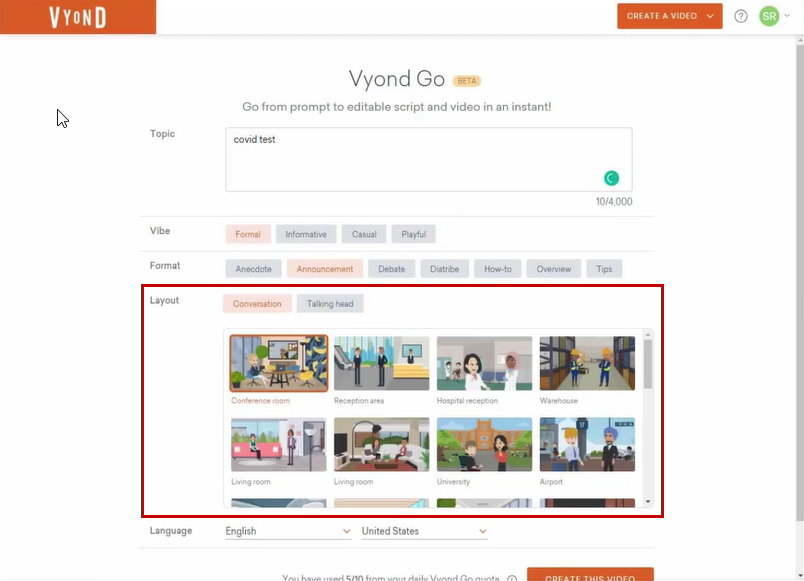Select the Formal vibe
804x581 pixels.
click(x=248, y=234)
